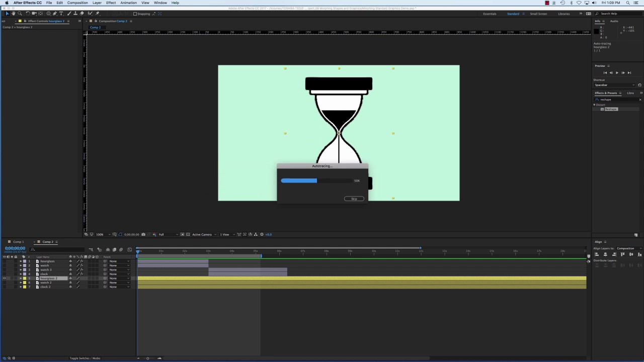Switch to the Audio panel tab
Screen dimensions: 644x362
click(x=614, y=21)
